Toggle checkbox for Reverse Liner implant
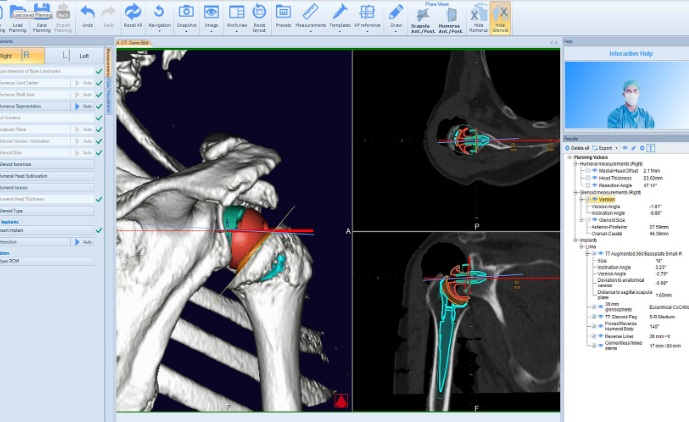The image size is (689, 422). (x=593, y=336)
